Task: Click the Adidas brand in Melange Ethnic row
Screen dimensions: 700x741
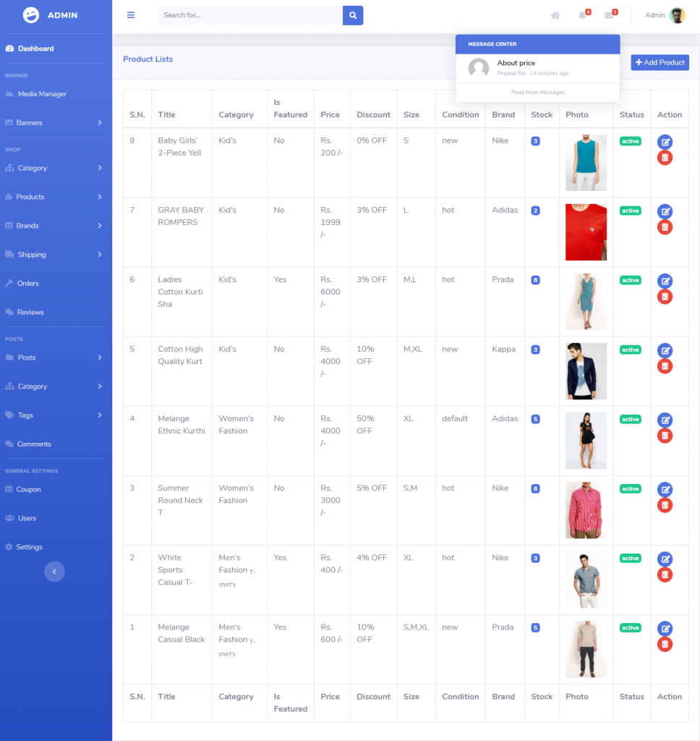Action: [505, 418]
